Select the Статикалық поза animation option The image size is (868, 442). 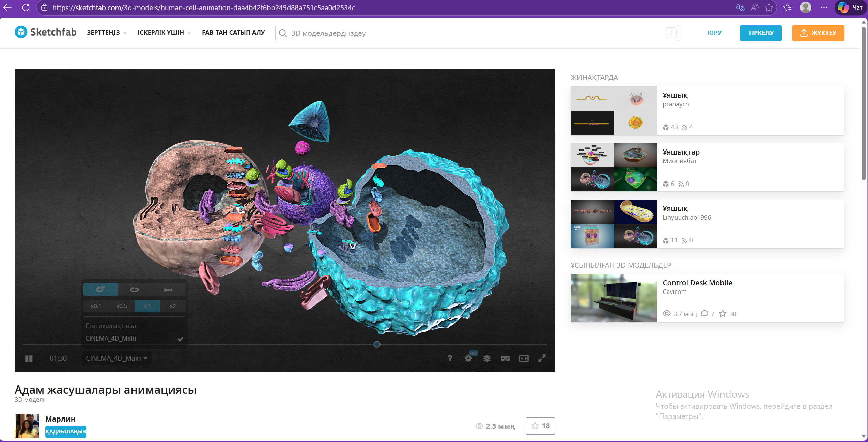tap(110, 326)
